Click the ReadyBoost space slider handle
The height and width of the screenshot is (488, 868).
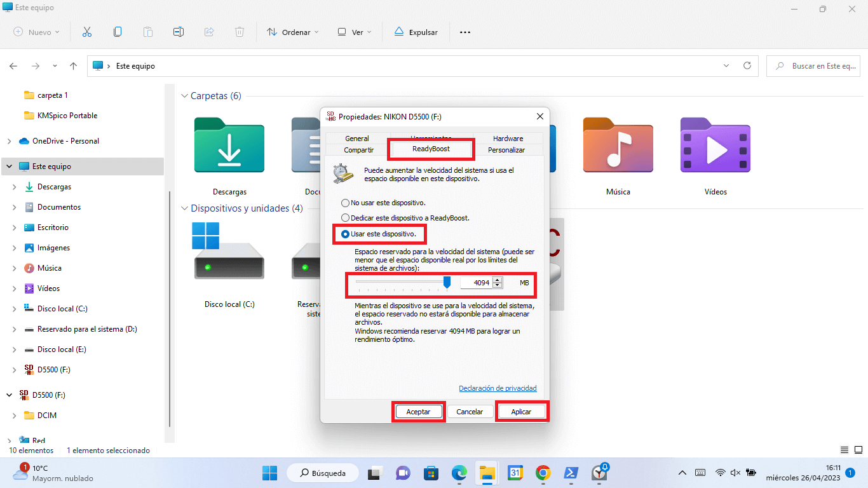(447, 282)
